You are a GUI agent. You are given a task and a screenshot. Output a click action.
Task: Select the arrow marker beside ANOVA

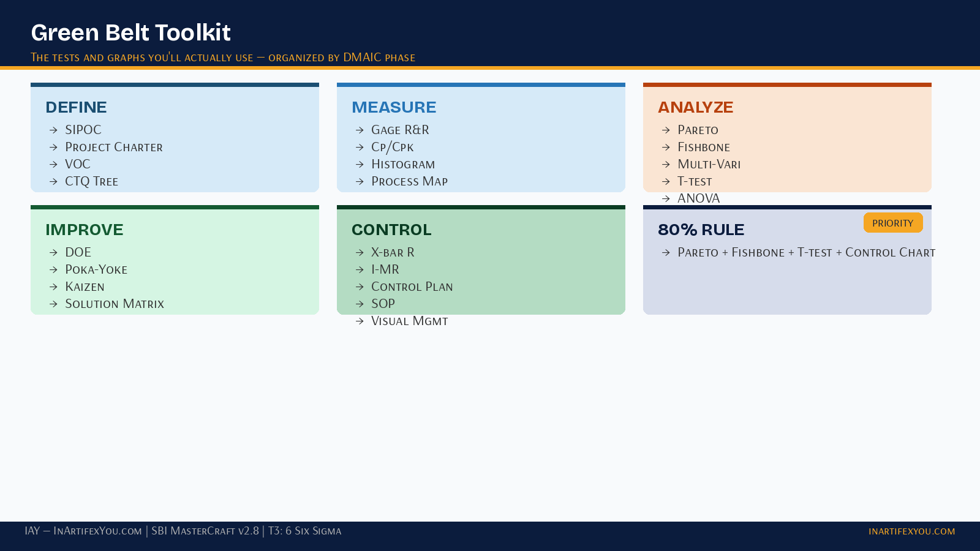tap(666, 198)
